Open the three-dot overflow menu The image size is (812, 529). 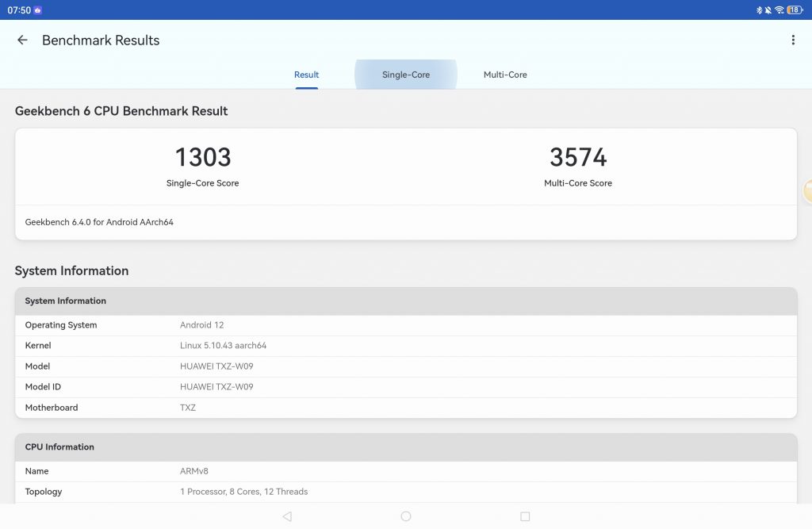pyautogui.click(x=793, y=40)
